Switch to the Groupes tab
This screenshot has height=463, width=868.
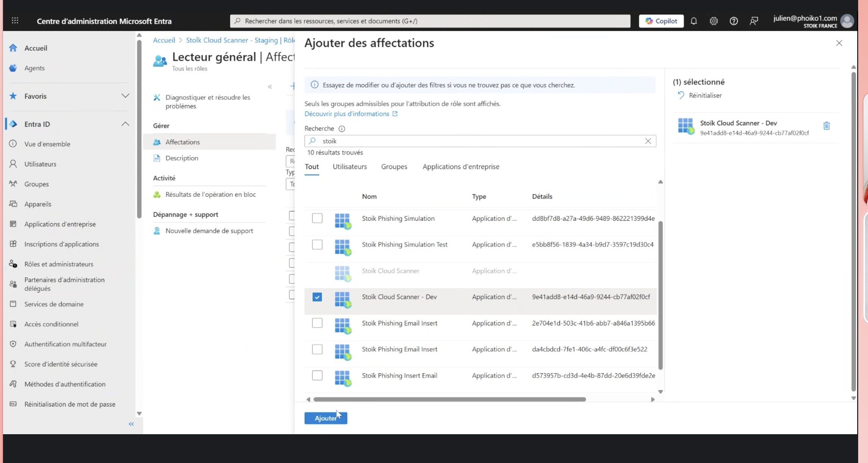click(394, 167)
